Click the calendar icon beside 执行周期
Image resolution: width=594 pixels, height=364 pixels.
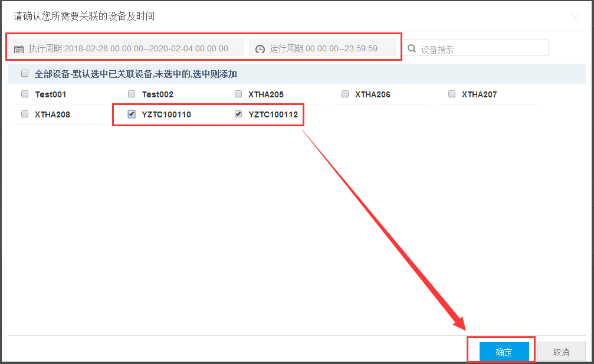18,49
